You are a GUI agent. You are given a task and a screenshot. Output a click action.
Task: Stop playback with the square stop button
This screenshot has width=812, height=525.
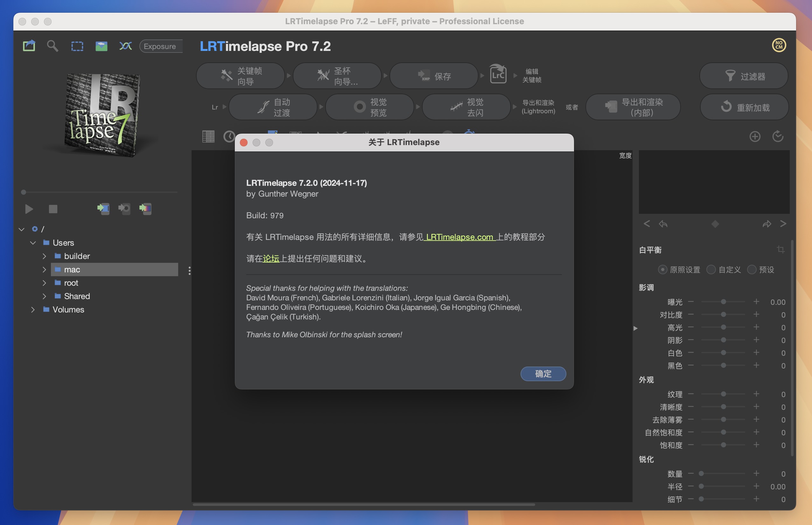(53, 209)
